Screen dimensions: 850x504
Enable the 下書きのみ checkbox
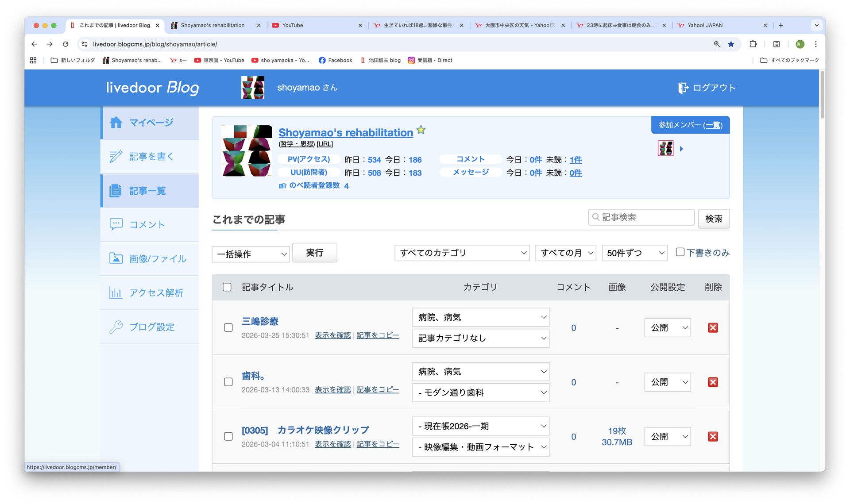[680, 252]
